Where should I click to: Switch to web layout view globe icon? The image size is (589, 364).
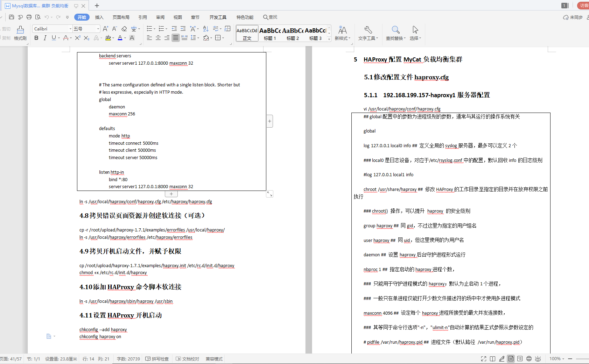[529, 359]
